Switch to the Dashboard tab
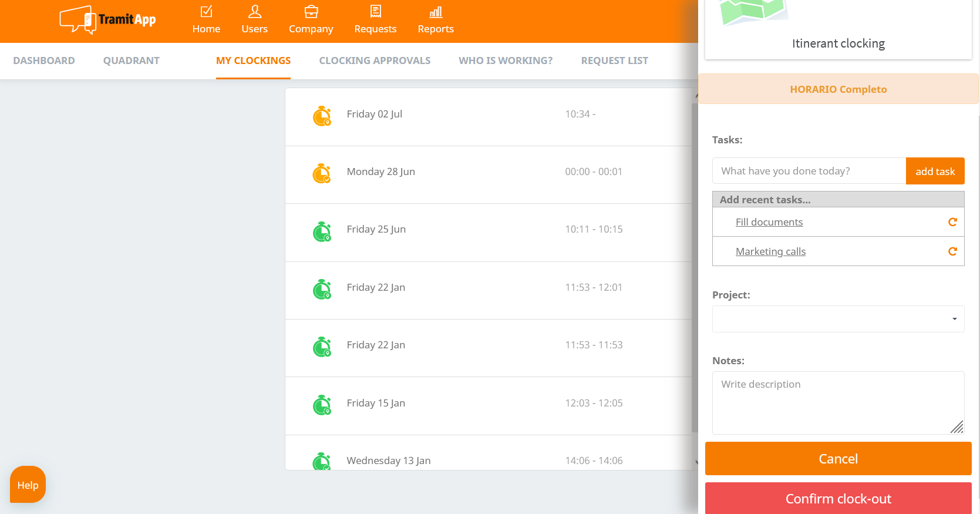980x514 pixels. 44,61
